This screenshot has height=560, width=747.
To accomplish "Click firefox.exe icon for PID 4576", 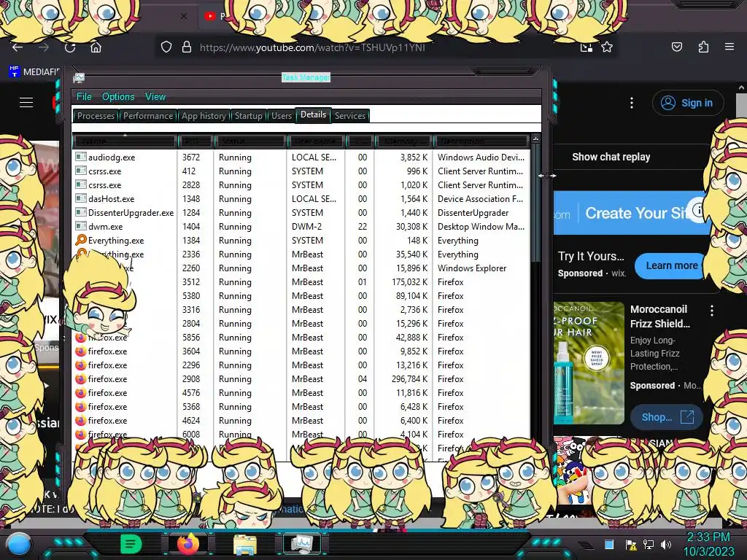I will 80,392.
